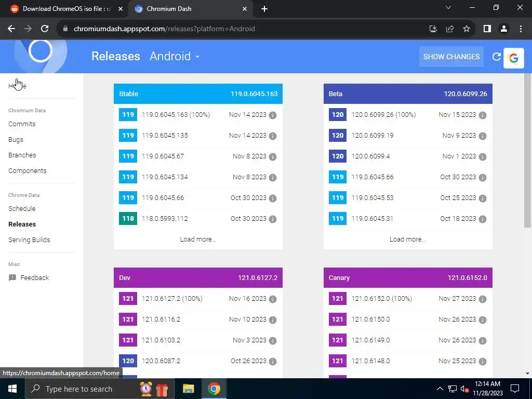This screenshot has height=399, width=532.
Task: Click Load more in Stable card
Action: pos(198,240)
